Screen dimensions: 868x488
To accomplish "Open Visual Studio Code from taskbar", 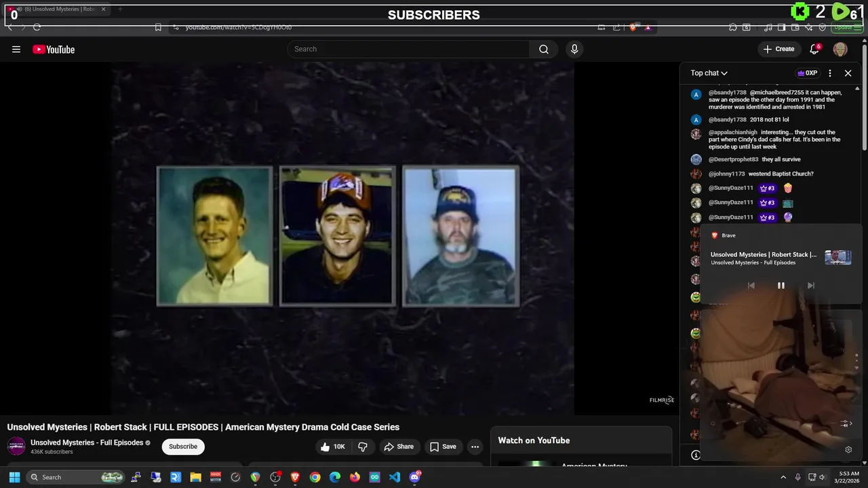I will pyautogui.click(x=395, y=477).
